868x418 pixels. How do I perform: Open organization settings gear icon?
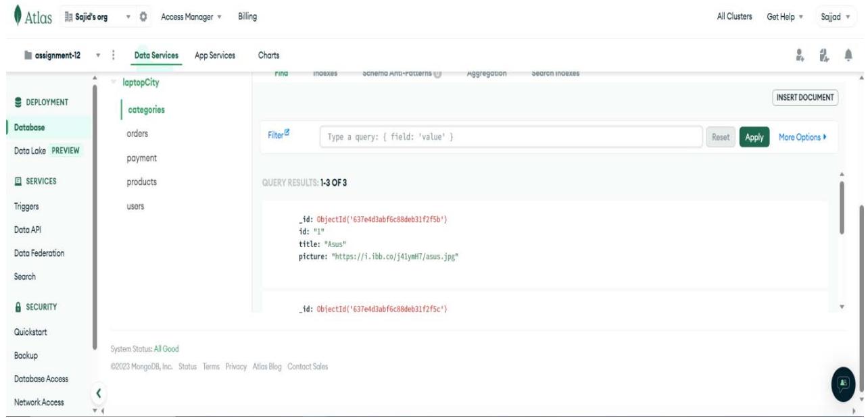[143, 16]
